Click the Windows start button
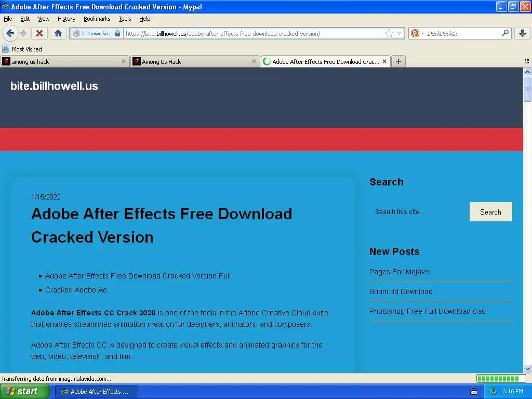Screen dimensions: 532x399 tap(24, 391)
